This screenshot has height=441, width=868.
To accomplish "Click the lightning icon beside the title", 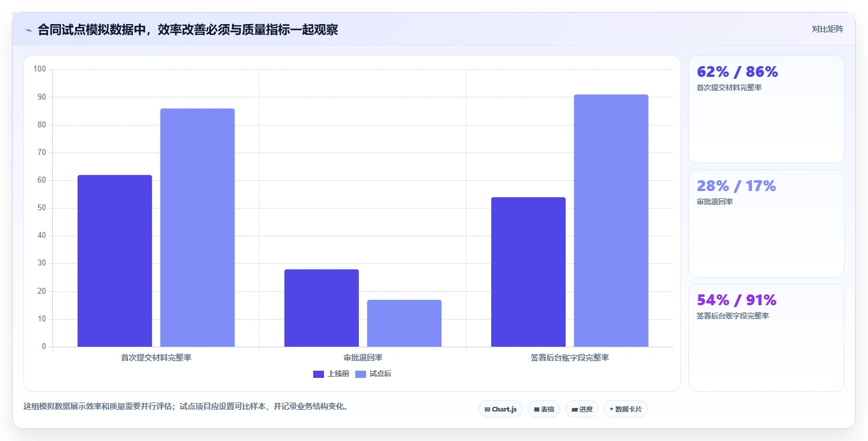I will (x=28, y=30).
